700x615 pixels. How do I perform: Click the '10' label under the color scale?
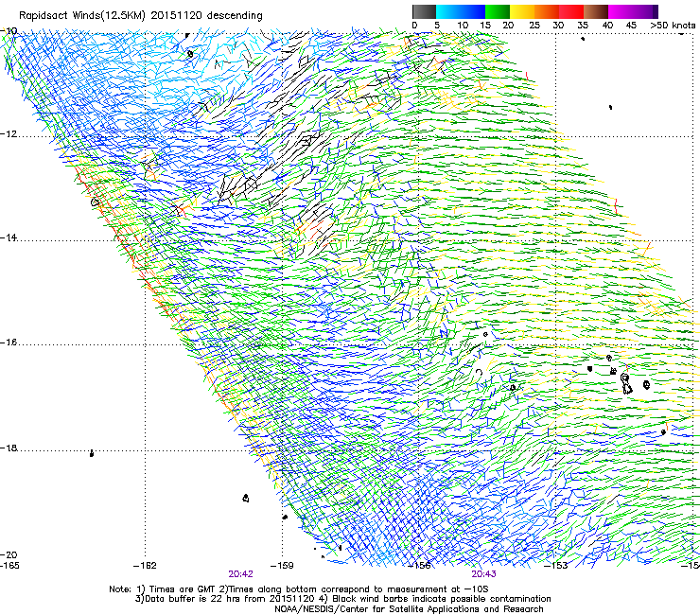point(463,26)
